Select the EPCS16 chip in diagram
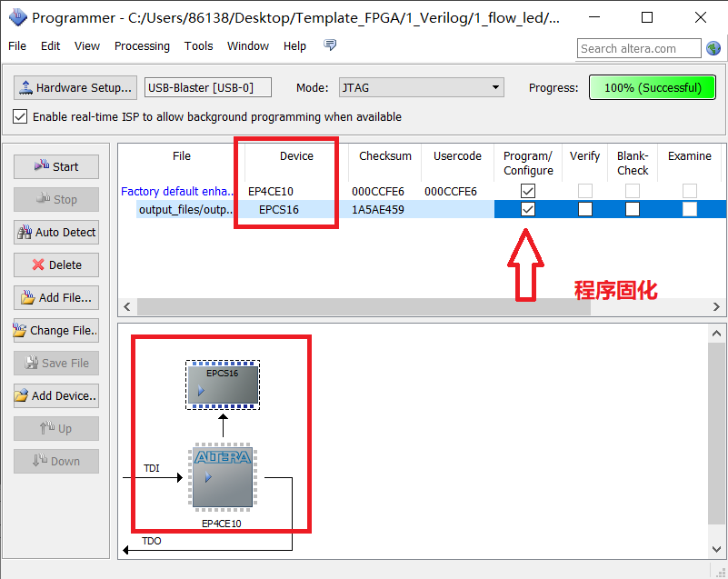The image size is (728, 579). 222,384
